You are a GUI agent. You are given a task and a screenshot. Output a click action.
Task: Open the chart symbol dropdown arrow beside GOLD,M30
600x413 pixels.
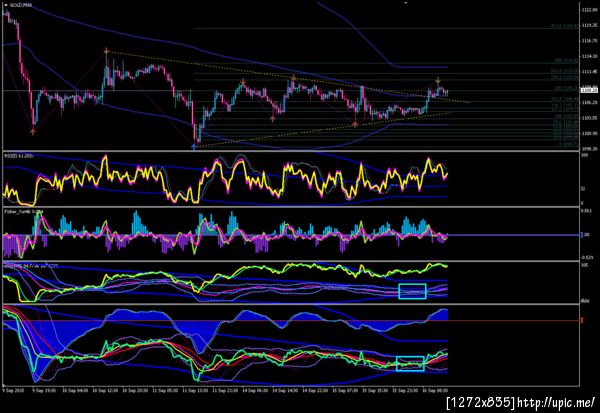5,5
